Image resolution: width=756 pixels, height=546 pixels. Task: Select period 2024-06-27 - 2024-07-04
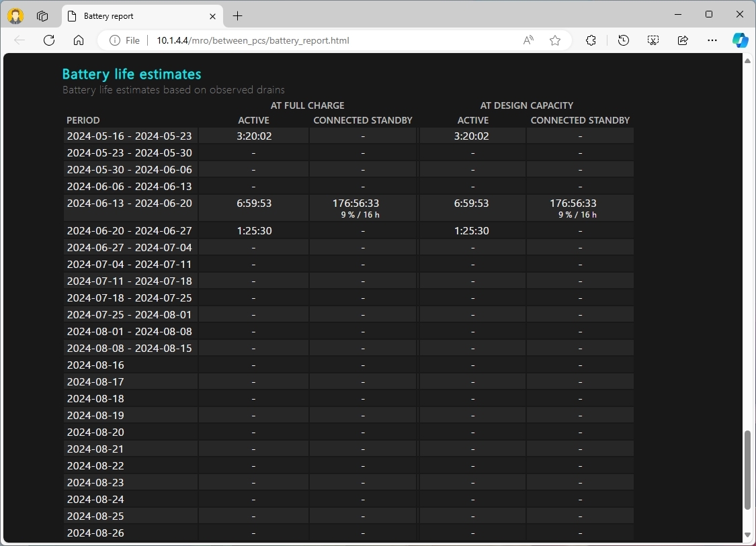tap(129, 247)
